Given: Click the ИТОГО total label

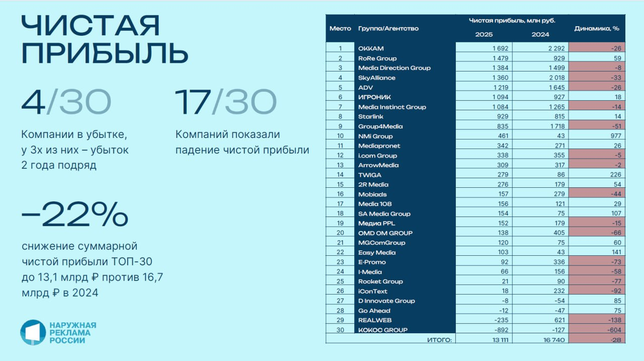Looking at the screenshot, I should pos(440,339).
